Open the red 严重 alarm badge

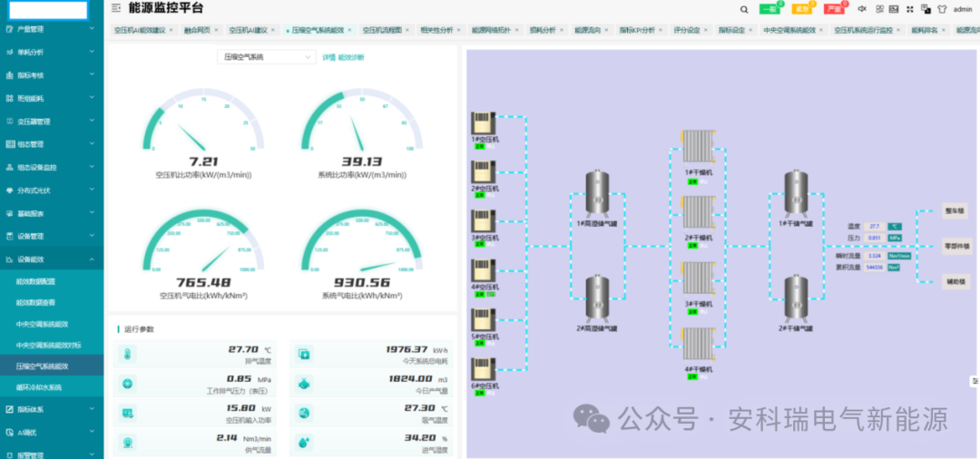(835, 9)
